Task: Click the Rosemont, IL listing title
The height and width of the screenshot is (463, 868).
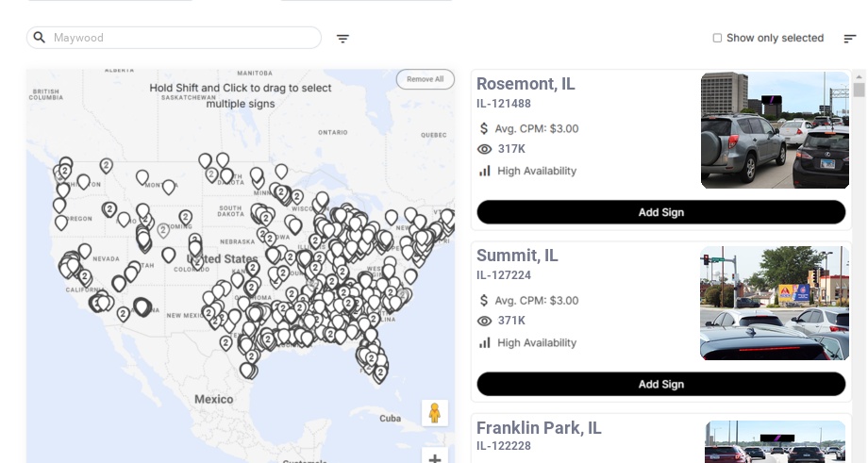Action: point(526,84)
